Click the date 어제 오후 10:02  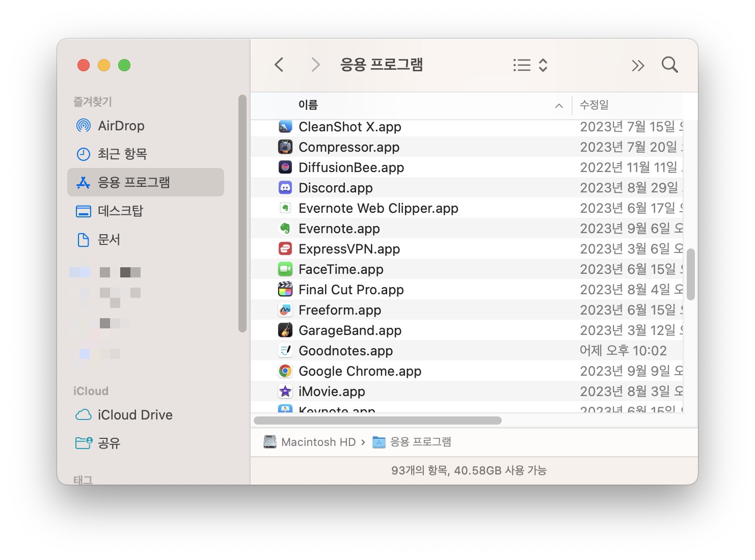624,351
